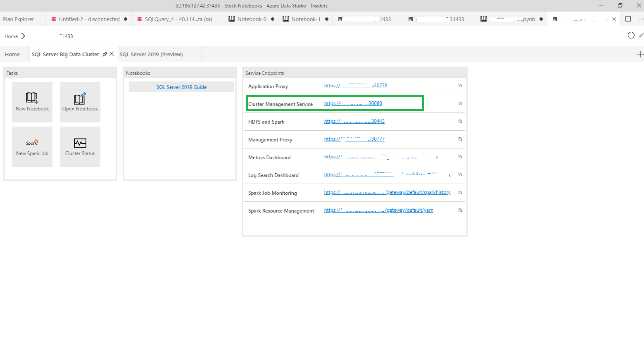
Task: Restore down the Azure Data Studio window
Action: [x=620, y=5]
